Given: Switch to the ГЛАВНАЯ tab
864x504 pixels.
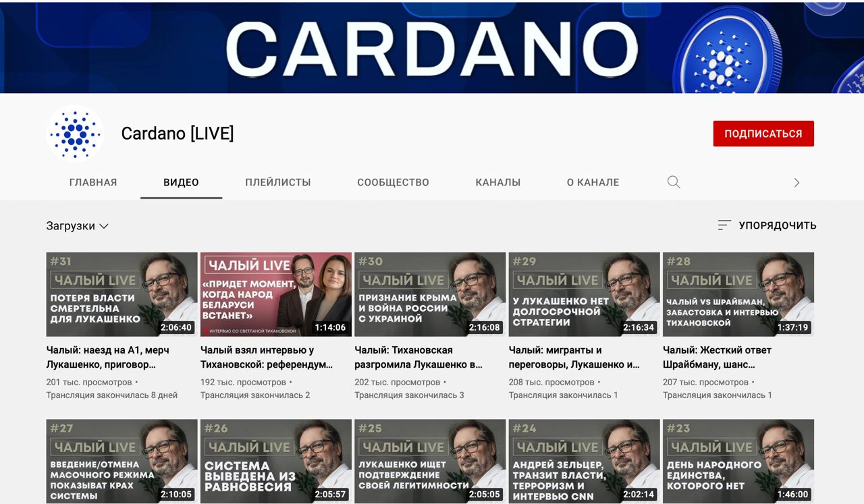Looking at the screenshot, I should [93, 182].
